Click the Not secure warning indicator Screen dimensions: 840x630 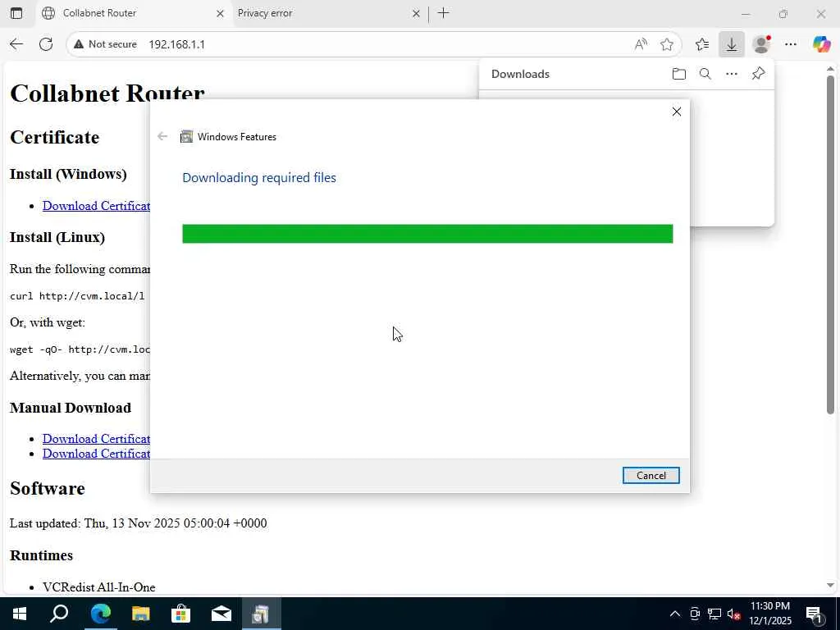tap(106, 44)
